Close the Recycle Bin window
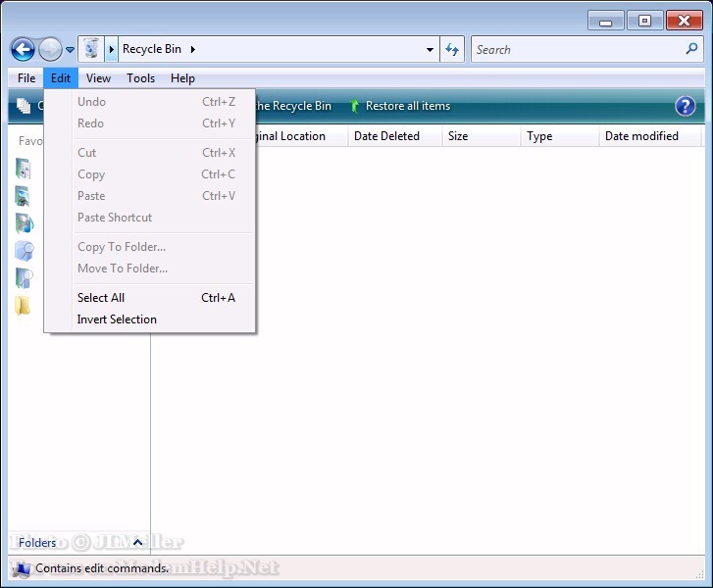The image size is (713, 588). coord(684,21)
